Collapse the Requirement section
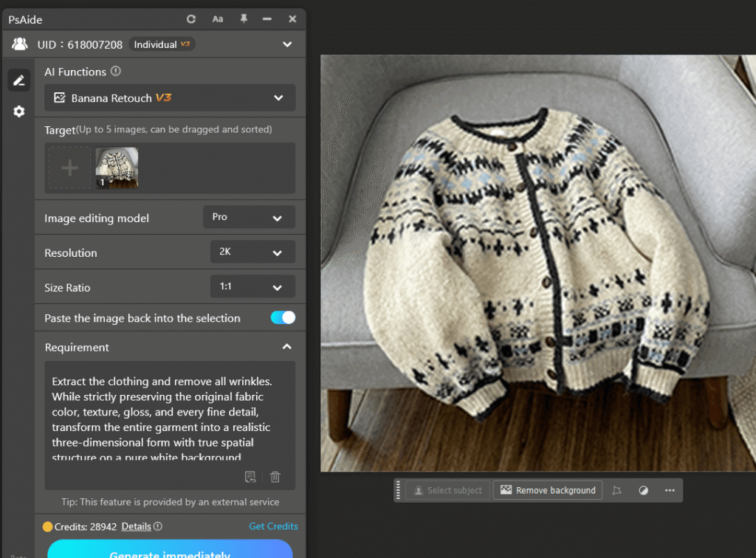Viewport: 756px width, 558px height. point(287,347)
